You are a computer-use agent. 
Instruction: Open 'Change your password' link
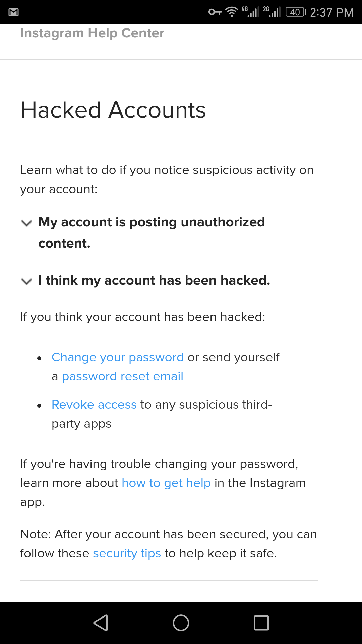[118, 357]
